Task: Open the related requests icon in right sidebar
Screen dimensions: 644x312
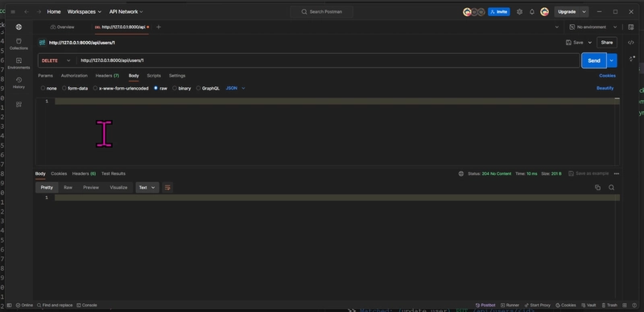Action: point(632,59)
